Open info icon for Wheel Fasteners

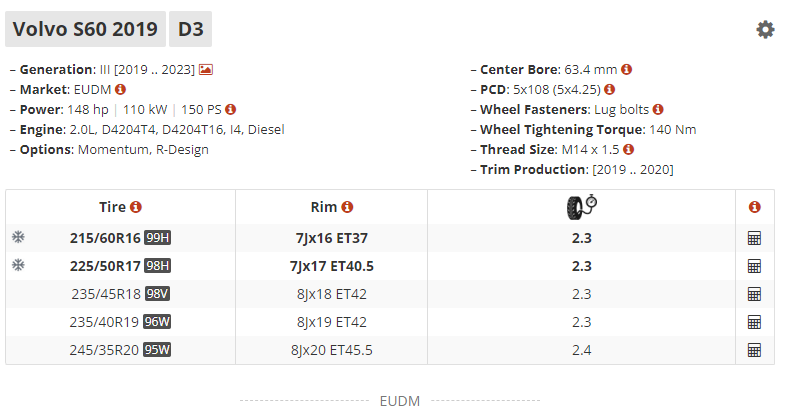[658, 109]
